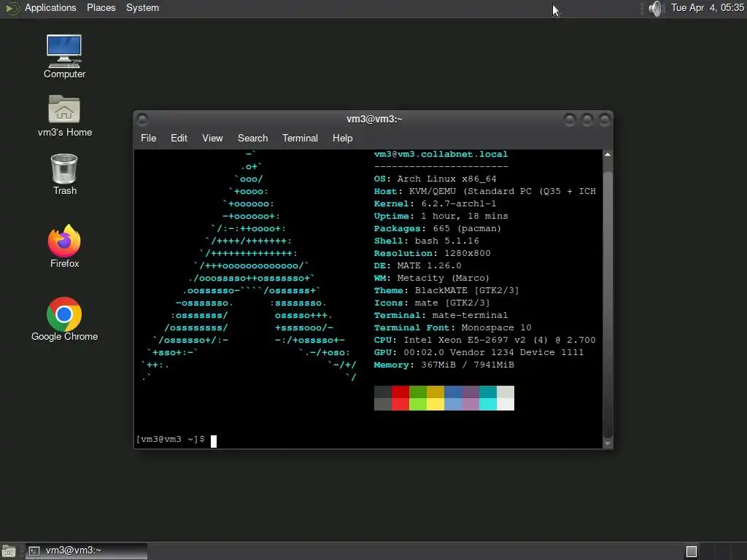
Task: Click the clock showing Tue Apr 4, 05:35
Action: (x=708, y=7)
